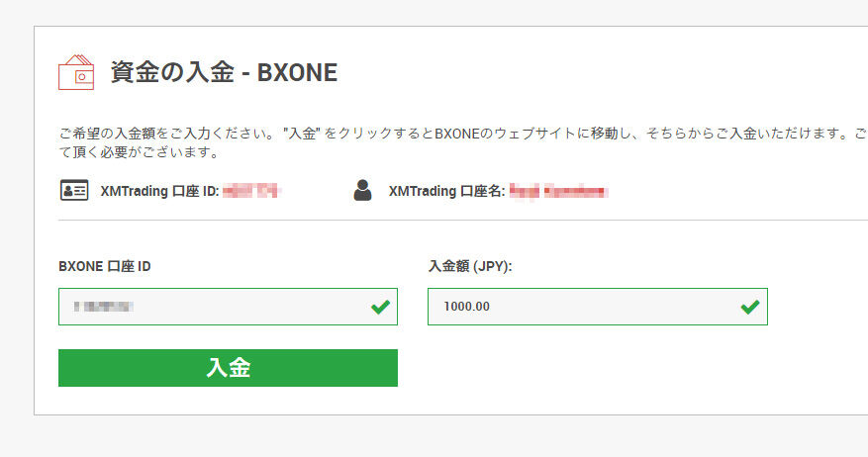Click the 入金額 (JPY): label
This screenshot has width=868, height=457.
coord(470,266)
